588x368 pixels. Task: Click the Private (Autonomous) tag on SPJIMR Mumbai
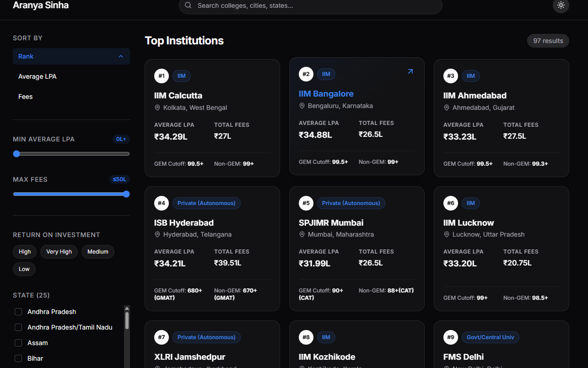coord(351,203)
